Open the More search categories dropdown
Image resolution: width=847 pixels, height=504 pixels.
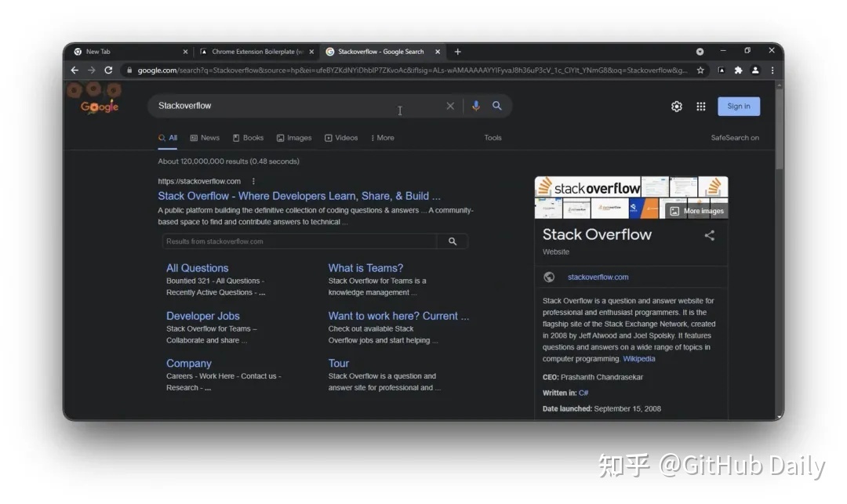(383, 138)
